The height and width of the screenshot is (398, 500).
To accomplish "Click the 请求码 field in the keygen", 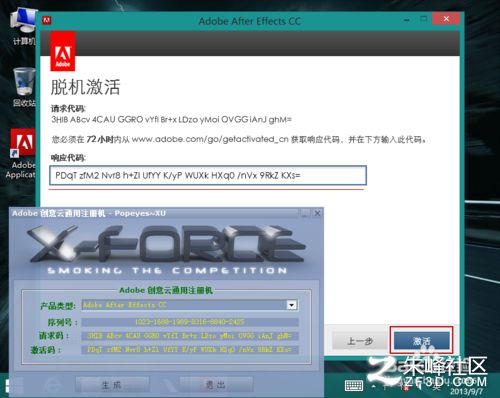I will [x=190, y=336].
